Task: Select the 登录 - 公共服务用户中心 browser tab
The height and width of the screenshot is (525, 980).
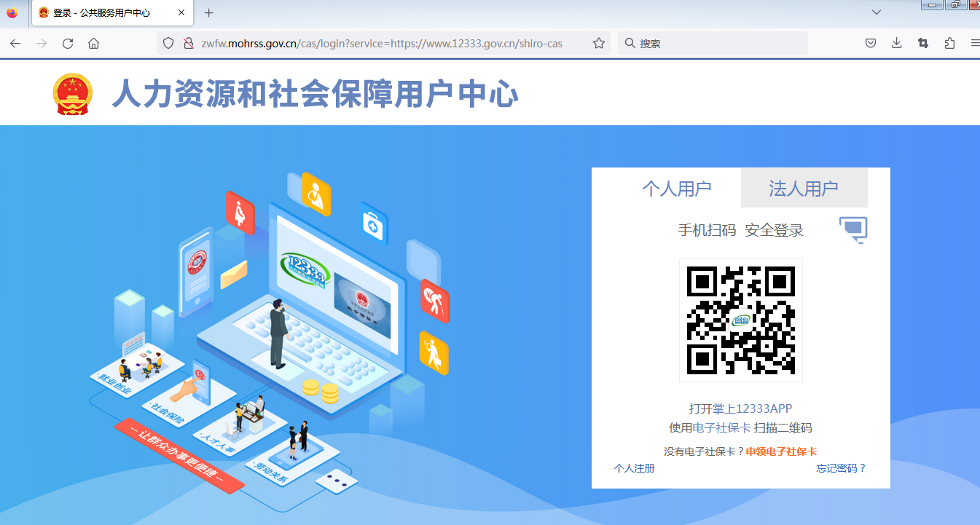Action: click(x=113, y=13)
